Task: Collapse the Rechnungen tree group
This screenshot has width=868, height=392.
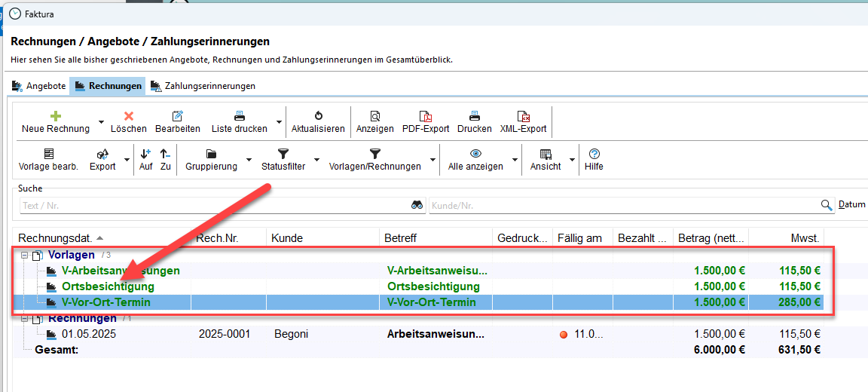Action: pos(25,319)
